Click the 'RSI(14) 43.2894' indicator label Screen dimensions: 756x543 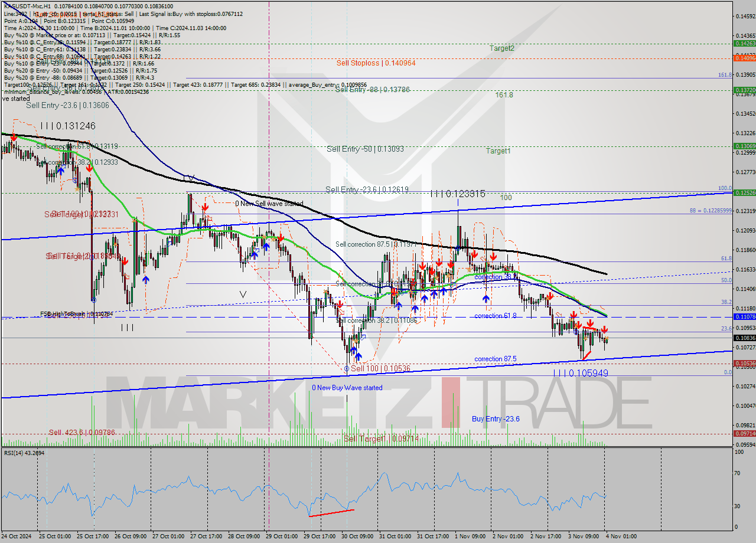(24, 453)
